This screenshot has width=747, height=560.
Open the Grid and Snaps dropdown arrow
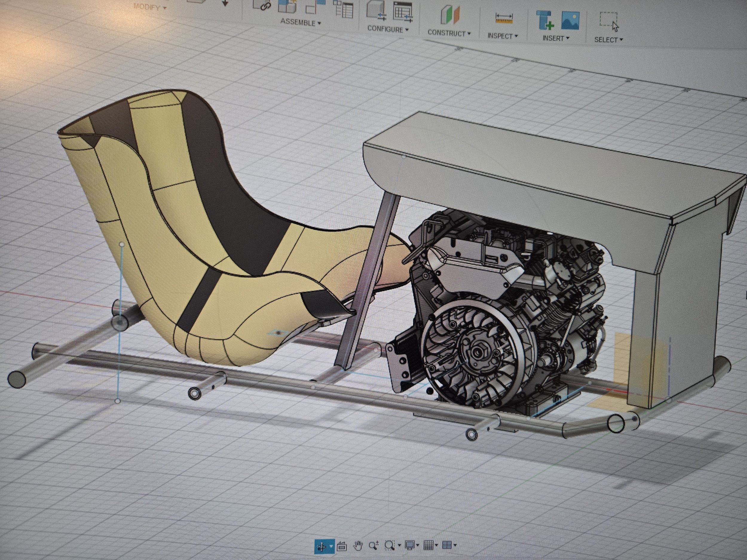click(x=436, y=544)
